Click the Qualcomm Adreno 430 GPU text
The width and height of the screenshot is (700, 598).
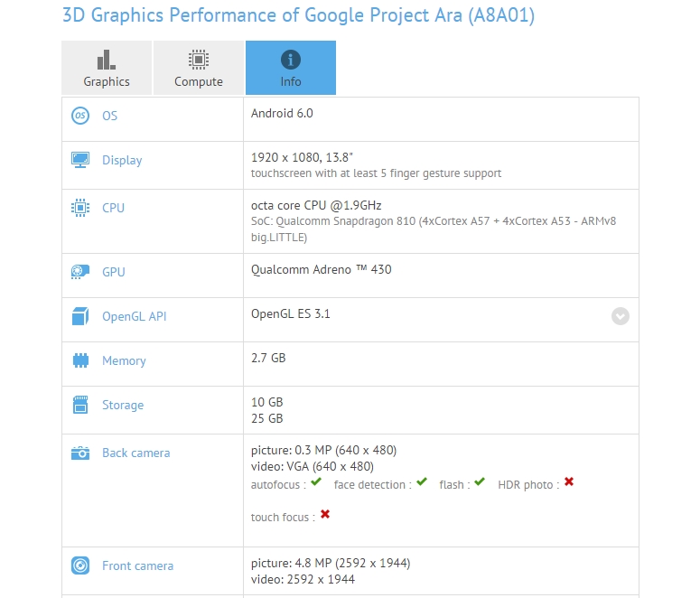[322, 269]
